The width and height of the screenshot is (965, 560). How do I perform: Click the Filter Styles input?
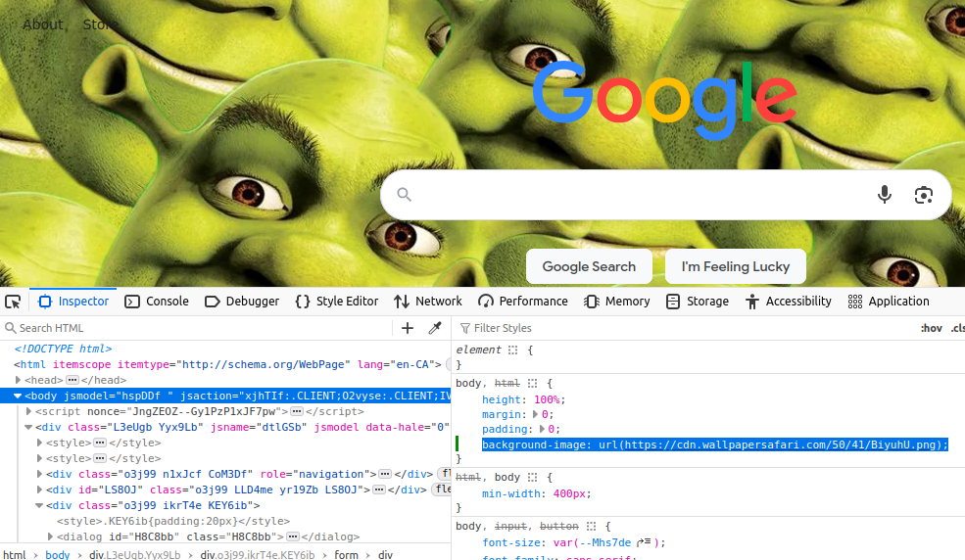point(683,328)
